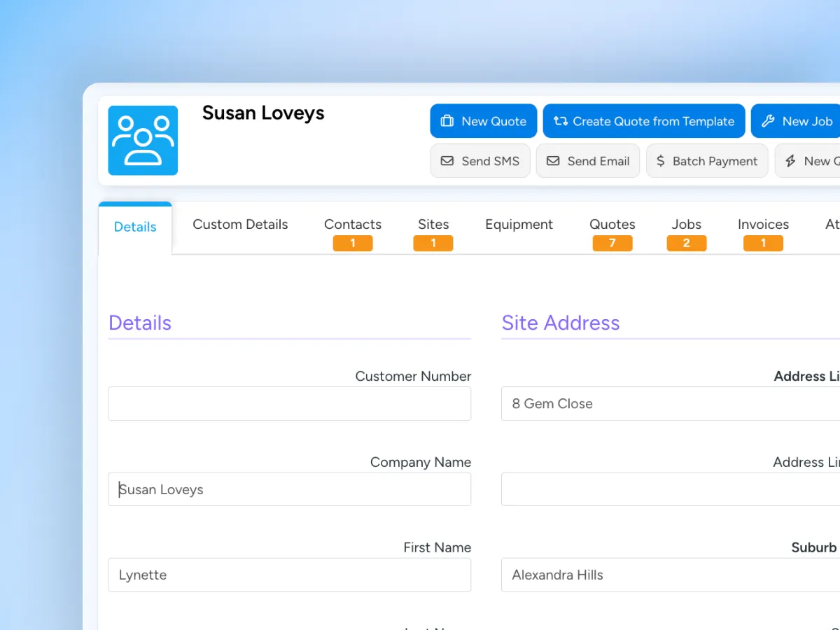Click the empty Customer Number field
The width and height of the screenshot is (840, 630).
tap(290, 404)
